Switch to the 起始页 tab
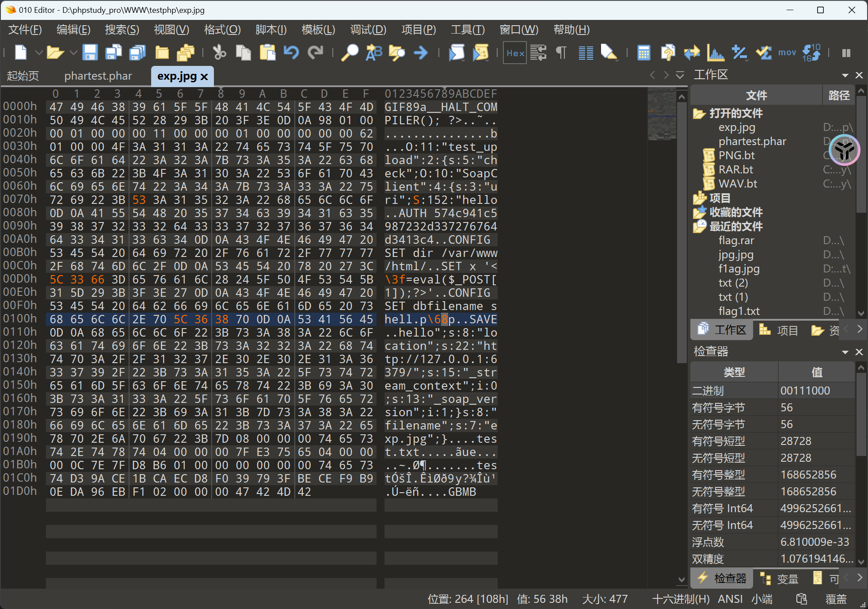 tap(23, 76)
